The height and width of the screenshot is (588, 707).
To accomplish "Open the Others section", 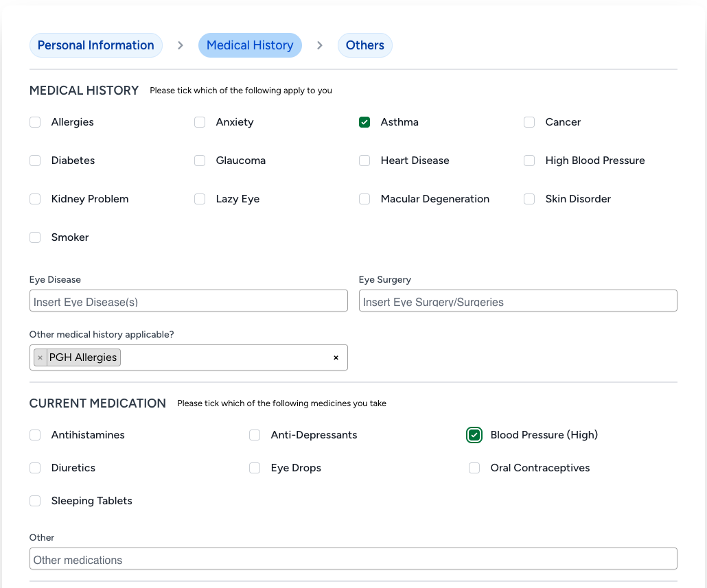I will pyautogui.click(x=364, y=45).
